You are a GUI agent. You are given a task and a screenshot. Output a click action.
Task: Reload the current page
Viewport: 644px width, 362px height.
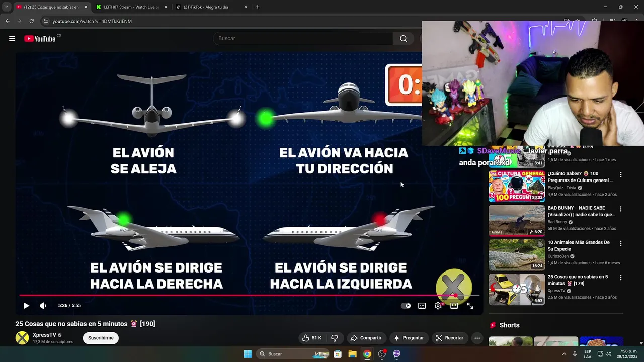pos(32,21)
